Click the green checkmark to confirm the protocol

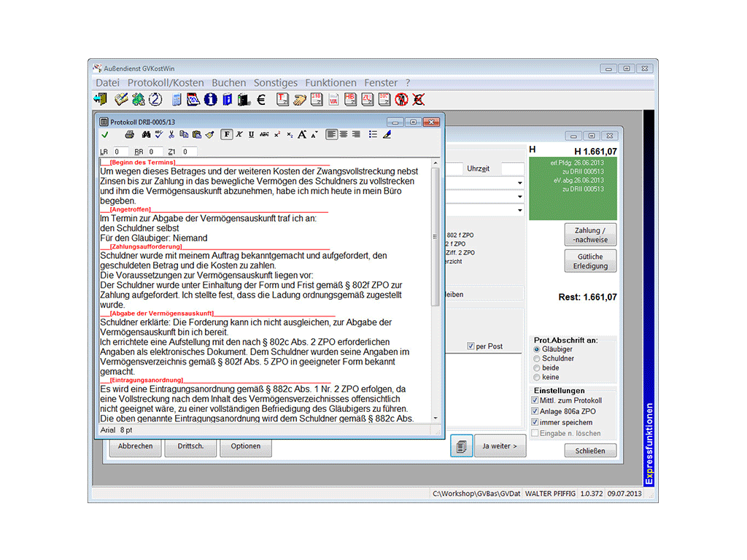tap(105, 135)
